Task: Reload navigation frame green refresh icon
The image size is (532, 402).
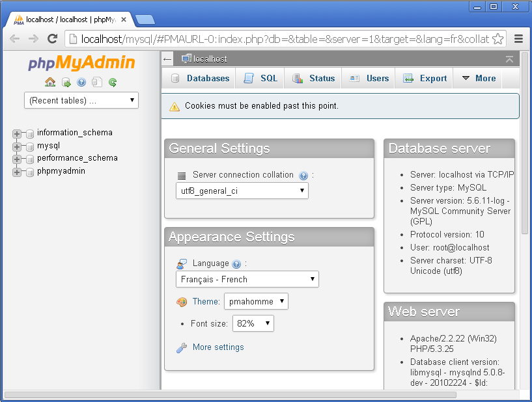Action: pos(113,82)
